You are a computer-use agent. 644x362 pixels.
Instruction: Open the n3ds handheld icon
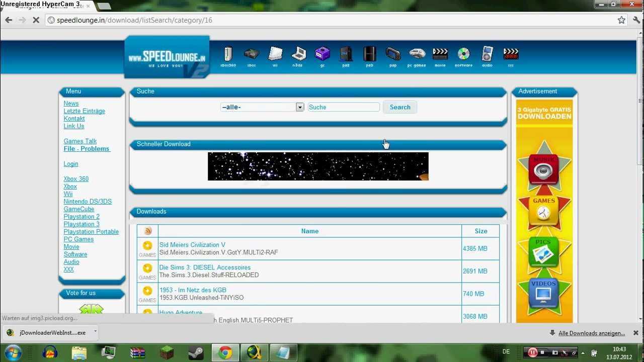click(x=298, y=56)
